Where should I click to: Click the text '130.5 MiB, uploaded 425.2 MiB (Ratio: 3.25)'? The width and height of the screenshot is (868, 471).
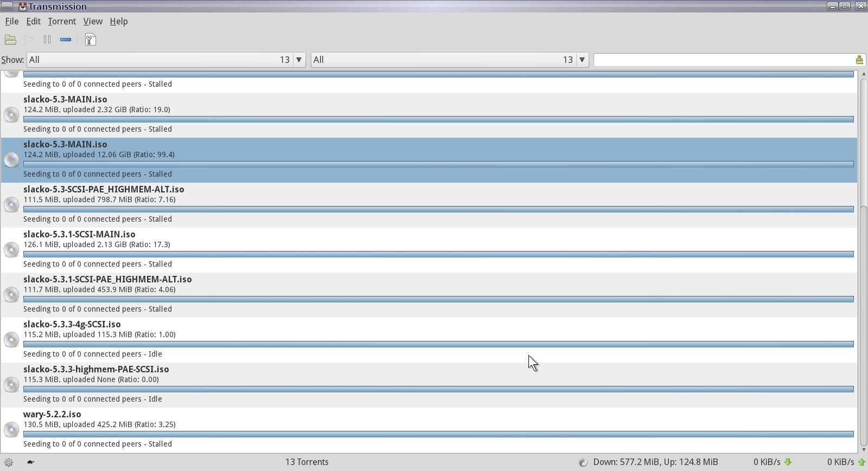coord(99,424)
